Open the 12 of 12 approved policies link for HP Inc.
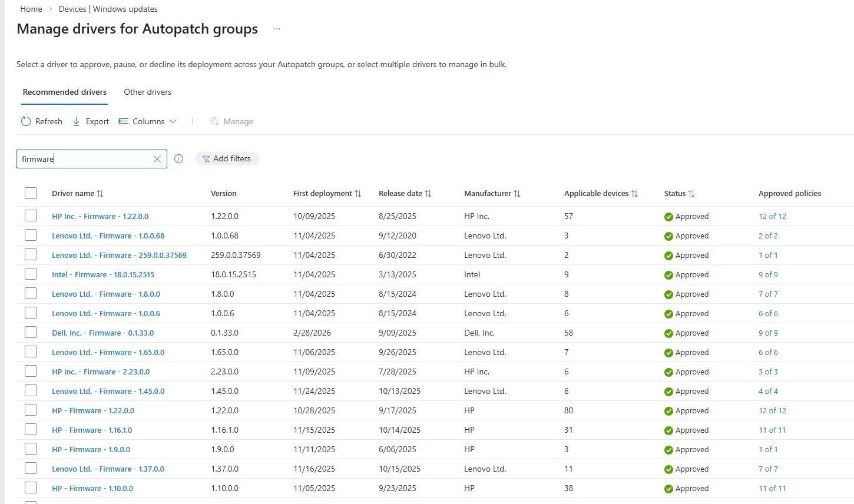The height and width of the screenshot is (504, 854). tap(772, 216)
